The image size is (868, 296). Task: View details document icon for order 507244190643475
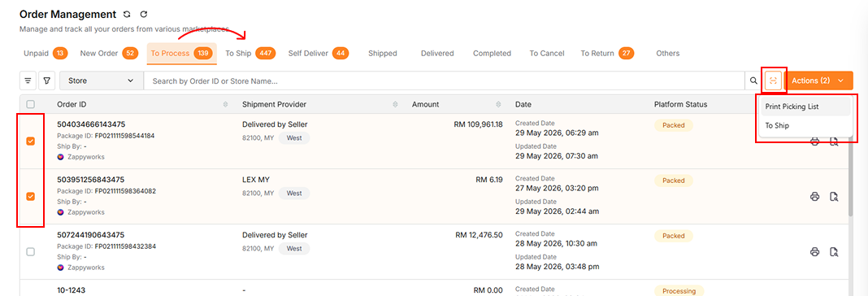coord(834,252)
